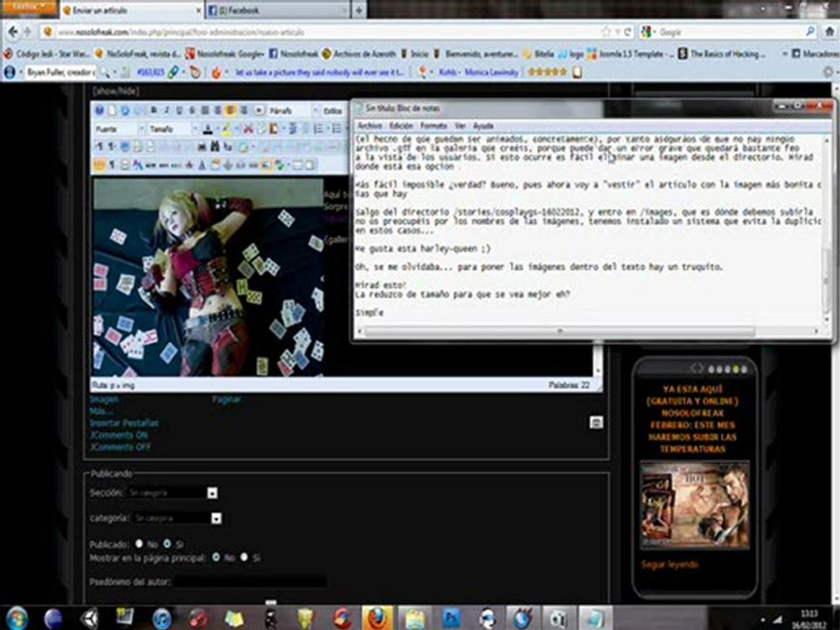Viewport: 840px width, 630px height.
Task: Click the new document icon in editor
Action: (x=112, y=110)
